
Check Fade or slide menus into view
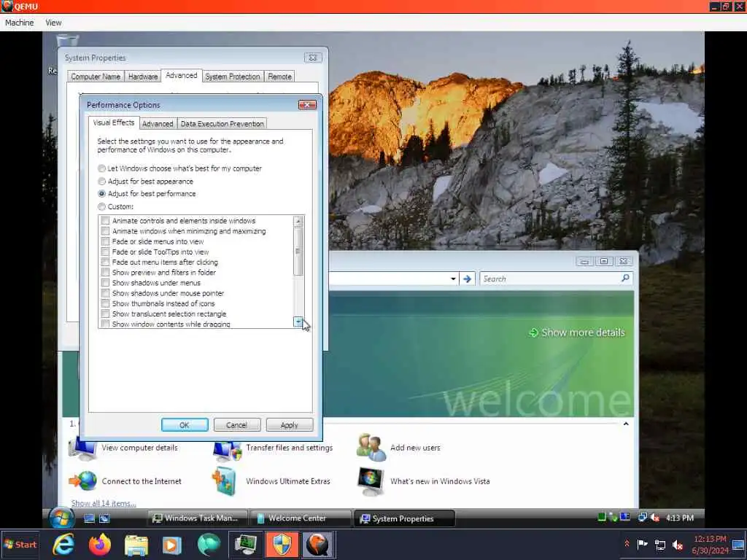[x=105, y=241]
